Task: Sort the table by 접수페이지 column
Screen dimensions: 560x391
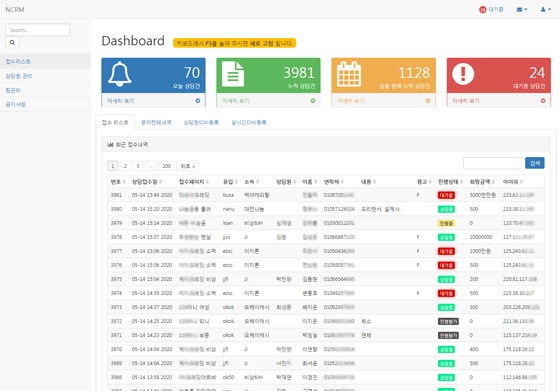Action: [x=194, y=182]
